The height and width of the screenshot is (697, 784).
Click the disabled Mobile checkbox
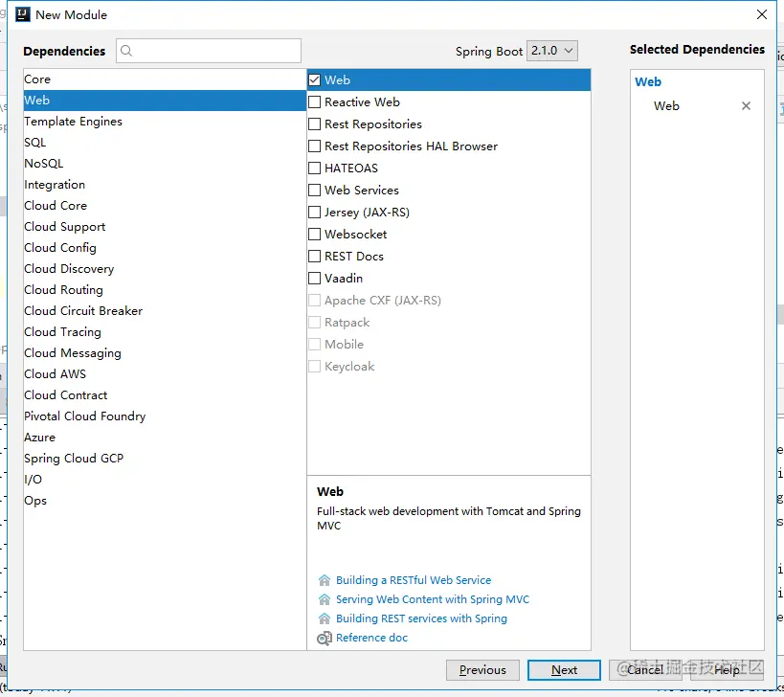(315, 344)
